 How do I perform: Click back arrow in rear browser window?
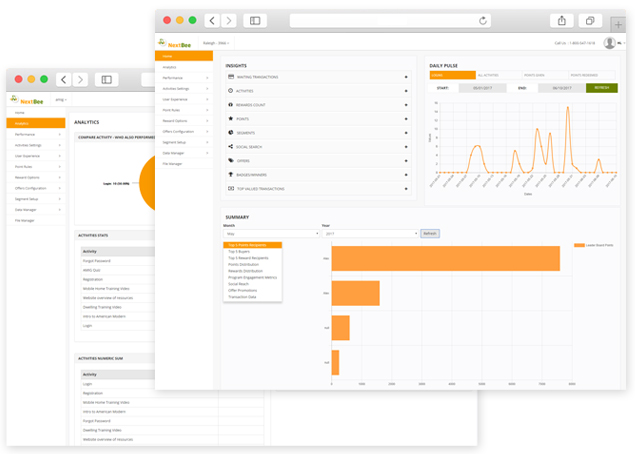(x=64, y=80)
